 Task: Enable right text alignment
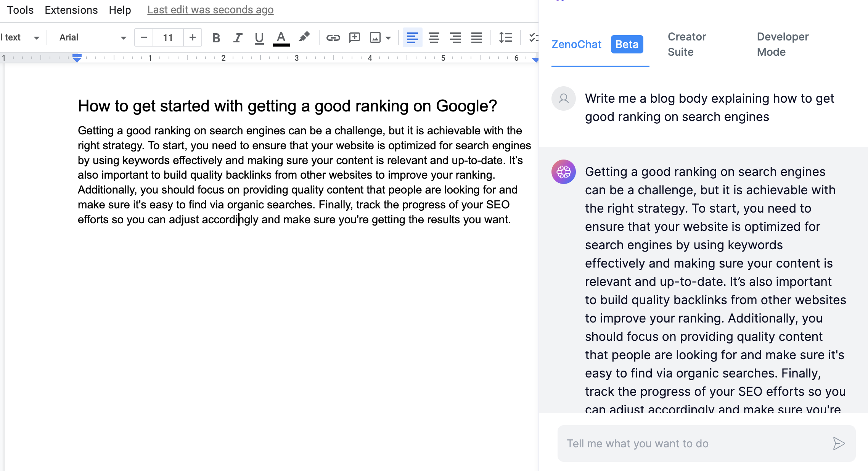(x=455, y=37)
